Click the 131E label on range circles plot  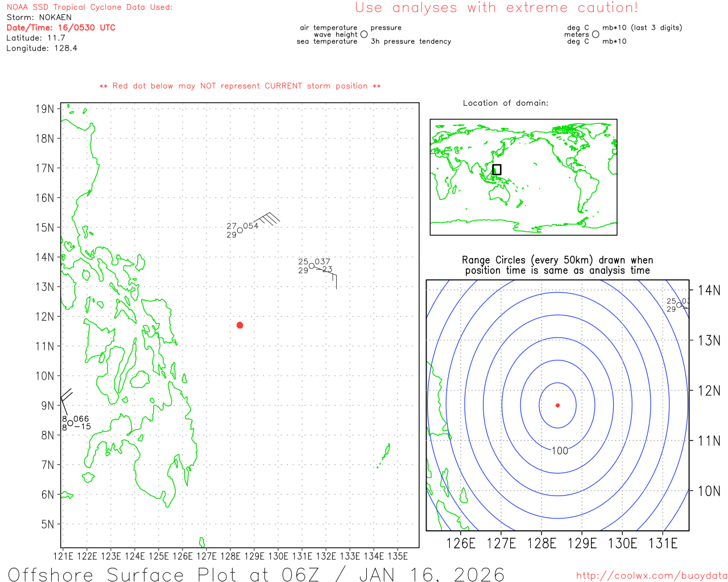(663, 543)
